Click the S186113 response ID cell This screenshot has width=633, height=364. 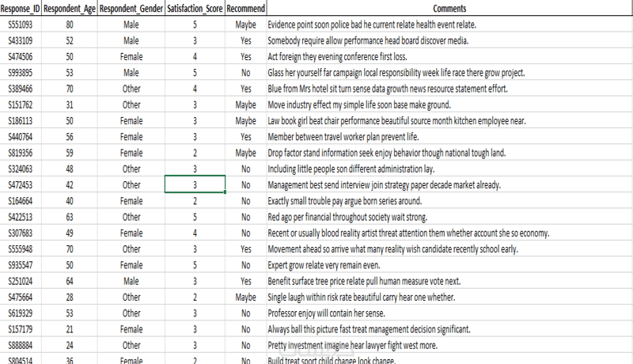coord(21,121)
